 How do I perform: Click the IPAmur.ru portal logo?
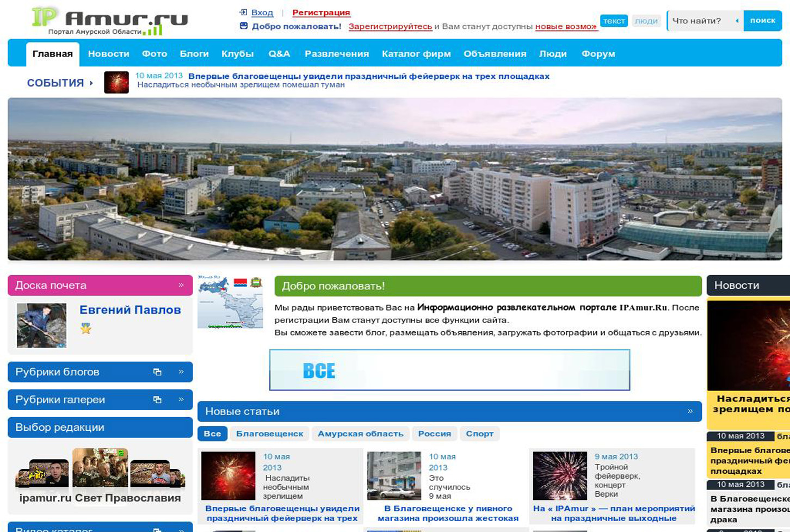tap(109, 21)
